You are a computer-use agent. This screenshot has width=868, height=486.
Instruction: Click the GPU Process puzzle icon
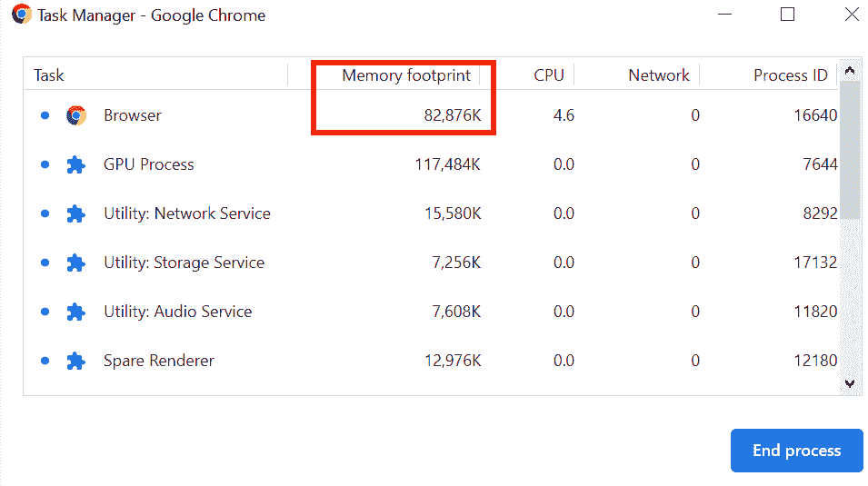coord(76,164)
